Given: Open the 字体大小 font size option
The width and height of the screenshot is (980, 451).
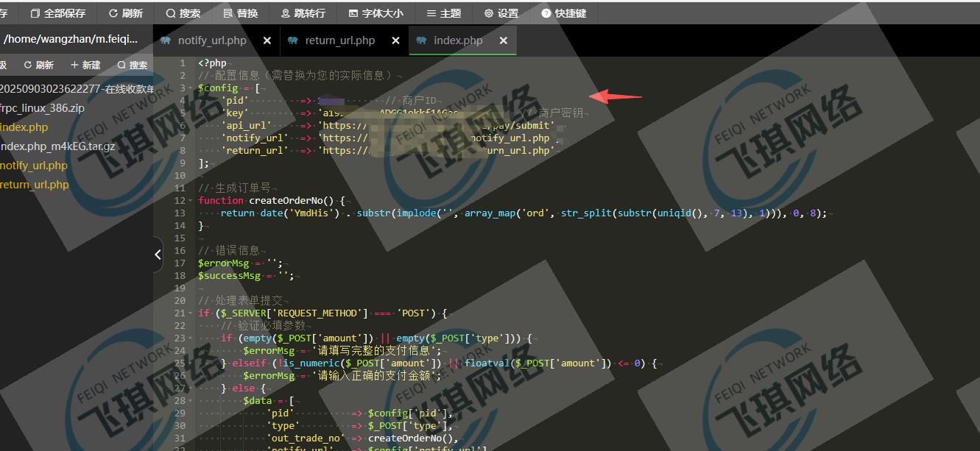Looking at the screenshot, I should click(x=376, y=13).
